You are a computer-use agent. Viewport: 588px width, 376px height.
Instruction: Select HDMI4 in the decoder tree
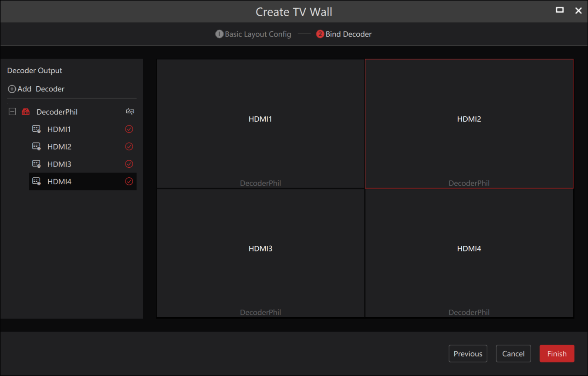coord(83,181)
